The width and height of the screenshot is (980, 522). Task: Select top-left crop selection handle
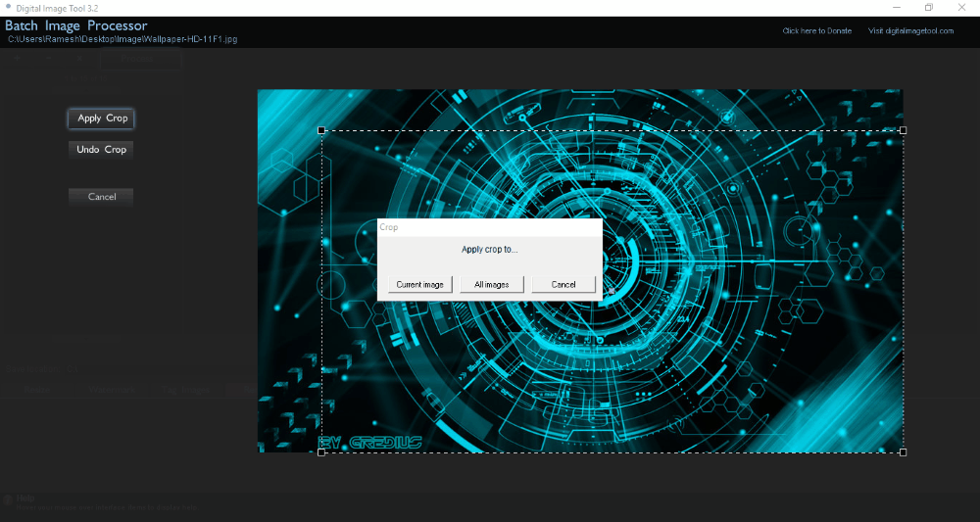[x=321, y=130]
